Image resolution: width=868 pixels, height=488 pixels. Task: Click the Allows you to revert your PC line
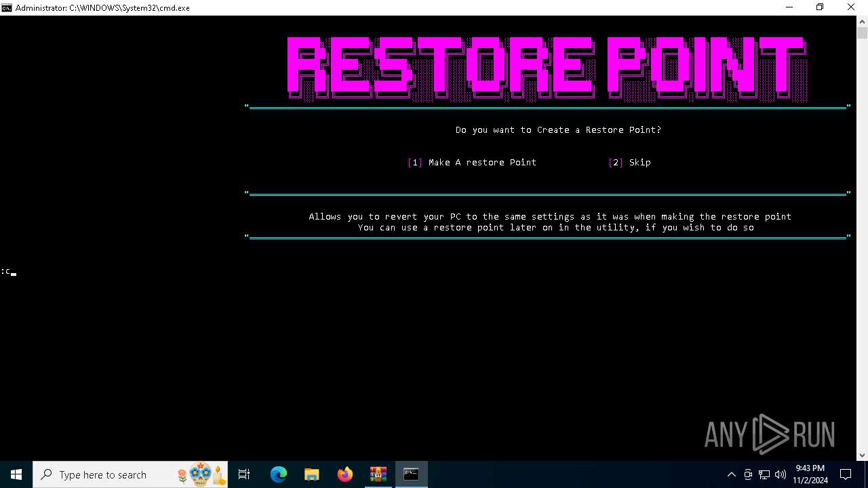(x=550, y=217)
